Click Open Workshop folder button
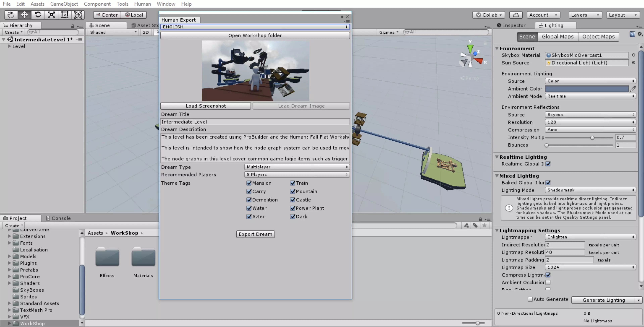This screenshot has width=644, height=327. 255,36
